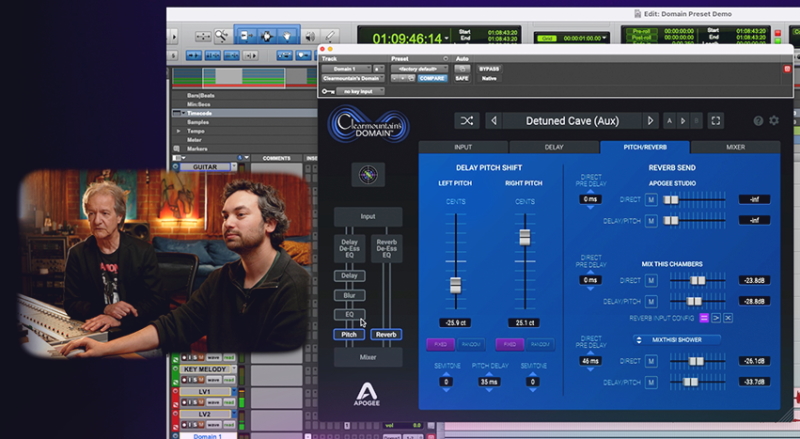Open the no key input dropdown
The image size is (800, 439).
point(362,91)
